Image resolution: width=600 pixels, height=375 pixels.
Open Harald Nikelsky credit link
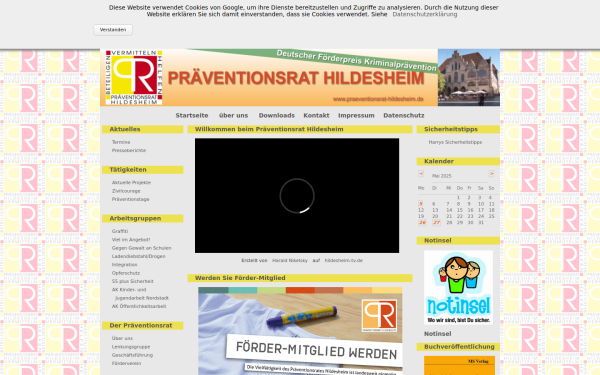click(290, 261)
